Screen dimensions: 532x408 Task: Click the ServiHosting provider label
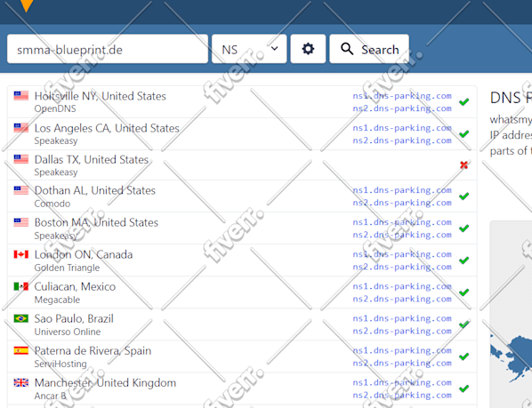[x=60, y=364]
